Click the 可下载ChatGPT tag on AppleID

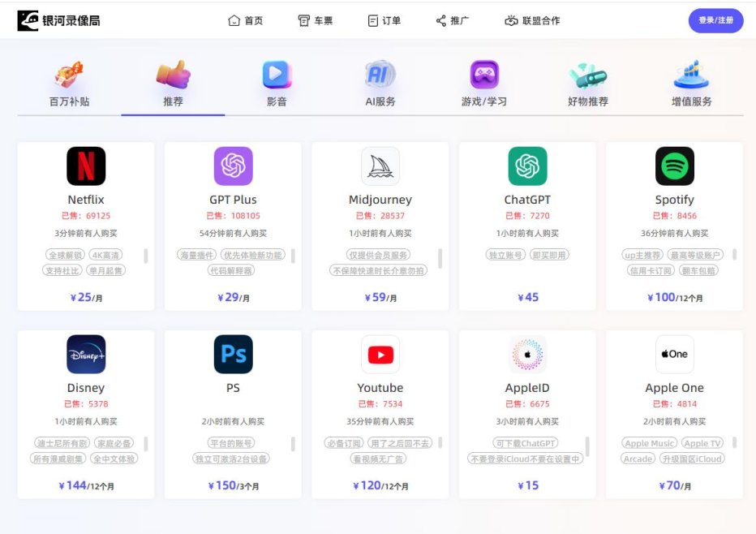(525, 443)
